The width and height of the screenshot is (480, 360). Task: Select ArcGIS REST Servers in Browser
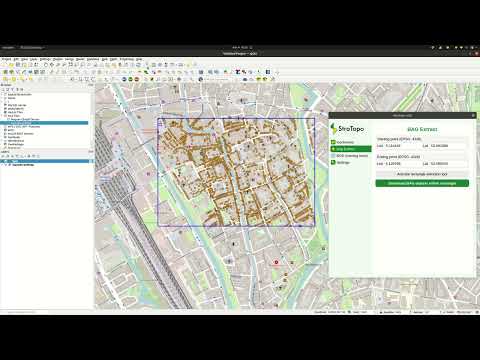coord(20,134)
